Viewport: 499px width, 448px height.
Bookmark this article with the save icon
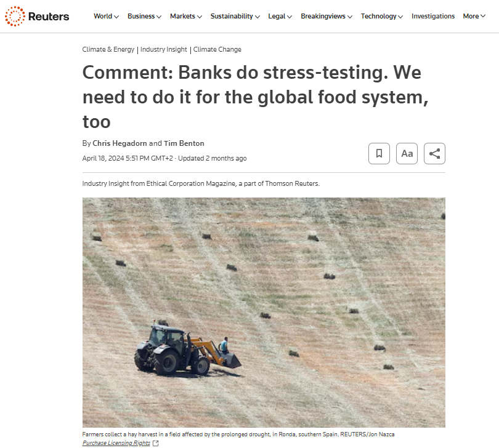(379, 154)
